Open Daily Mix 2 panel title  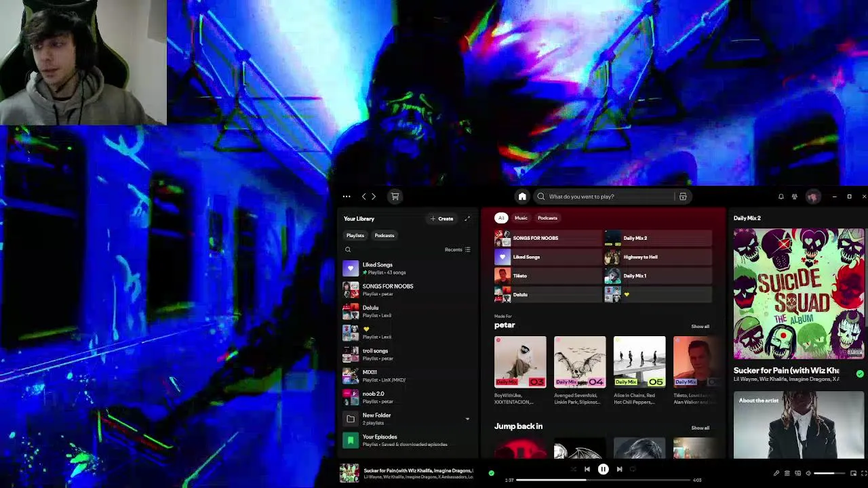click(747, 218)
